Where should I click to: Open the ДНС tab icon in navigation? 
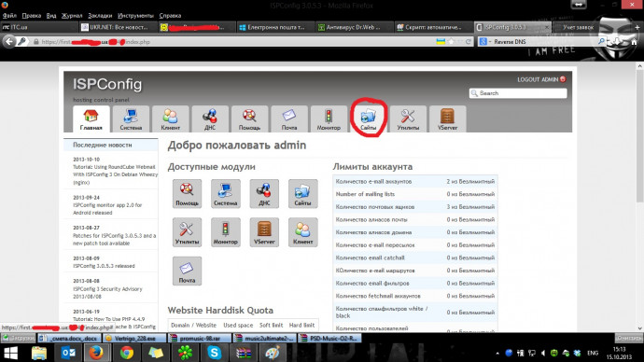210,119
